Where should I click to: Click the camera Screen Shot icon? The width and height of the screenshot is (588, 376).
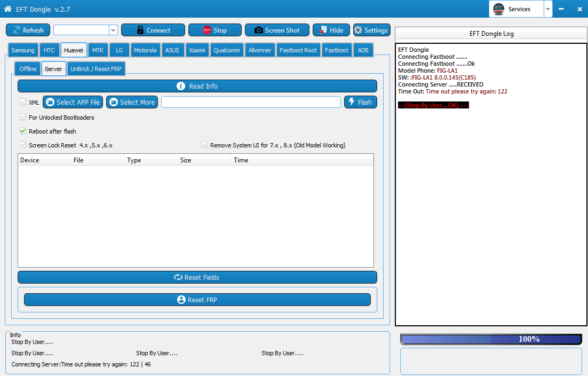point(259,30)
